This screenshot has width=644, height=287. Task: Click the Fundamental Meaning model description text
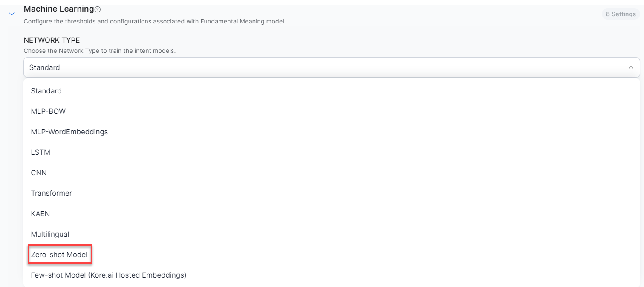pyautogui.click(x=153, y=21)
